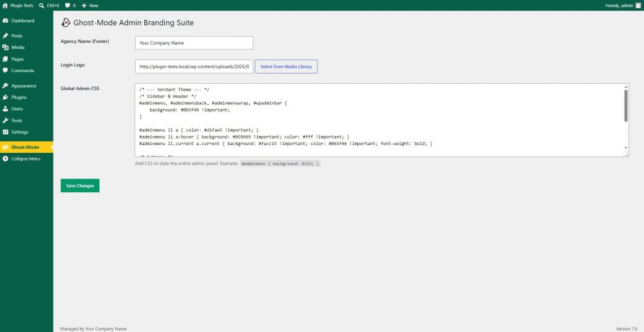Open the Dashboard menu item
644x332 pixels.
pyautogui.click(x=26, y=21)
